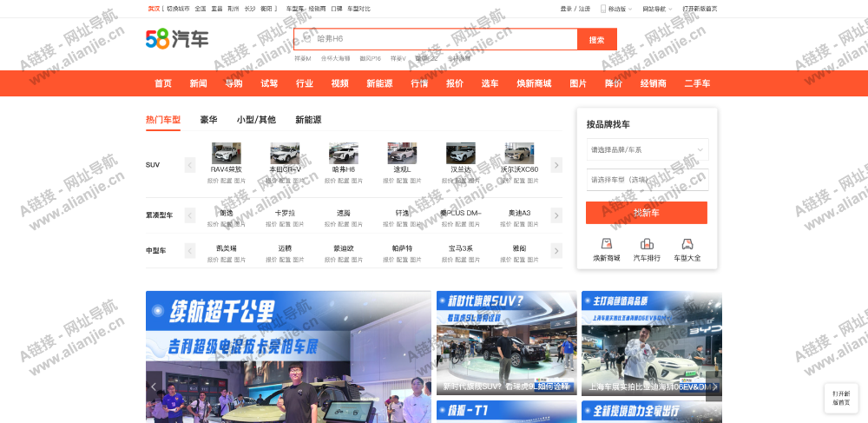Go to previous slide on main banner
The width and height of the screenshot is (868, 423).
pos(154,387)
